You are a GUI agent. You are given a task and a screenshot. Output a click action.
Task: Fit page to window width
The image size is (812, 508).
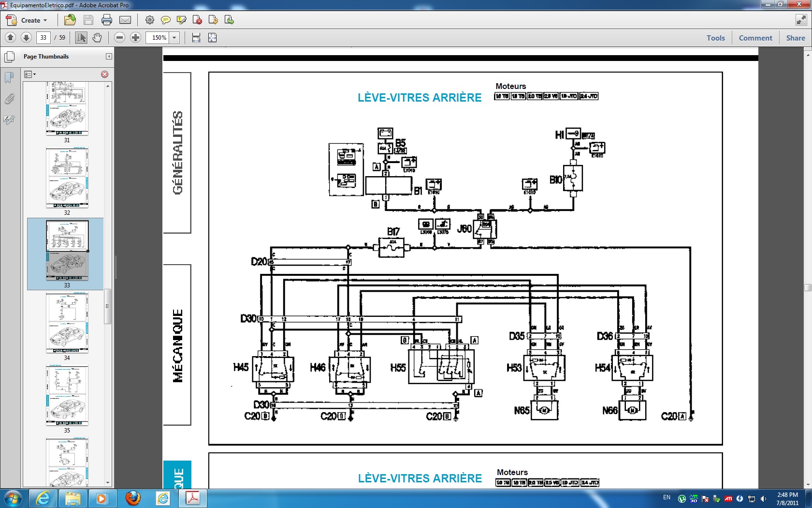pyautogui.click(x=196, y=38)
